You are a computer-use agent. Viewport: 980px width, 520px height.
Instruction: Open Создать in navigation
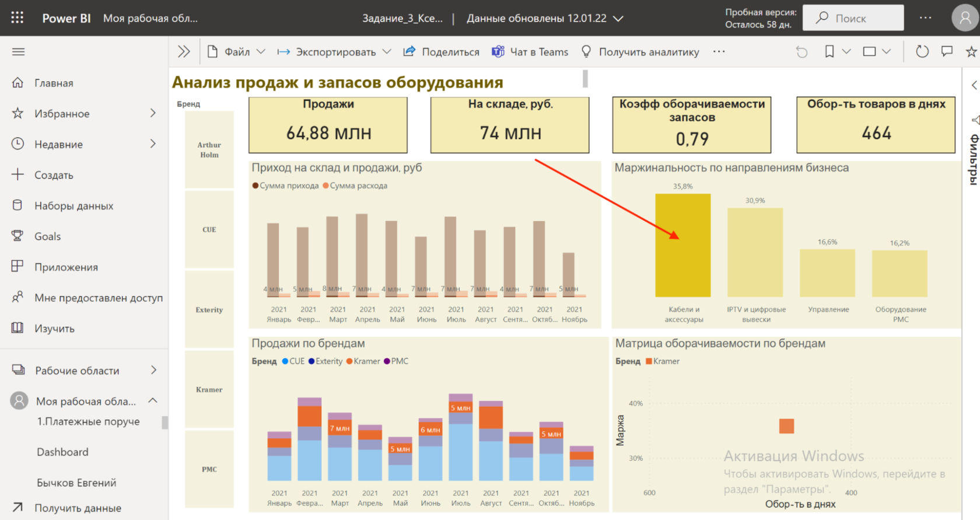[x=54, y=175]
